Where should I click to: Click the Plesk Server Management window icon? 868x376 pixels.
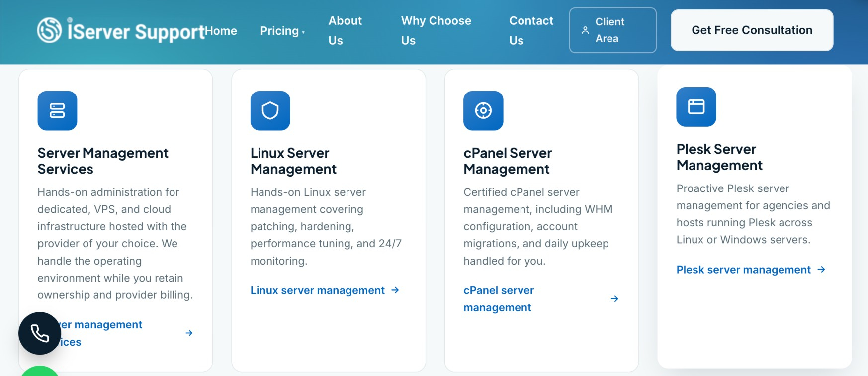tap(696, 107)
